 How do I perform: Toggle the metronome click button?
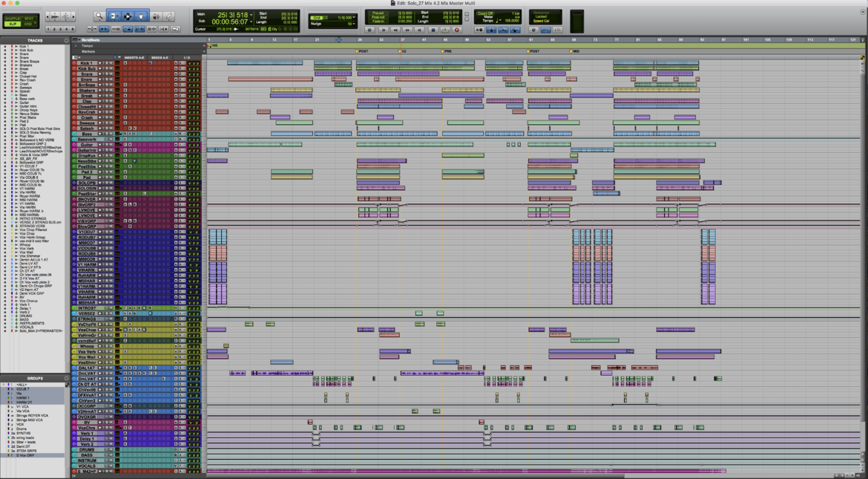492,30
